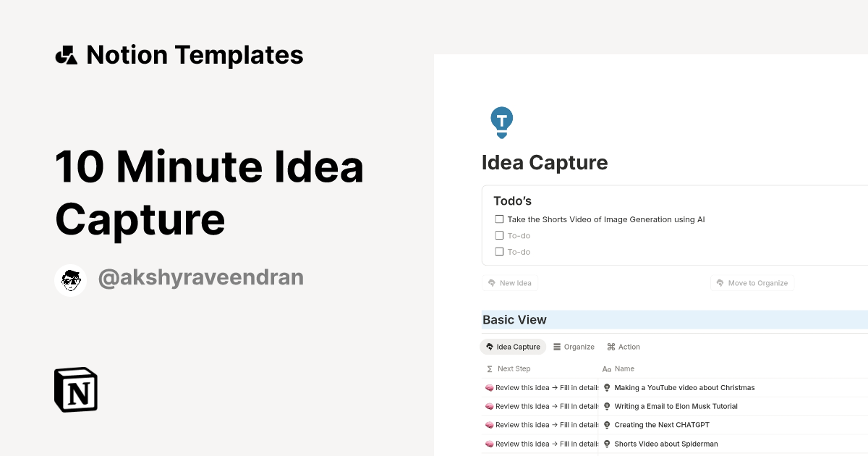Click the Notion logo at bottom left
This screenshot has height=456, width=868.
(75, 389)
